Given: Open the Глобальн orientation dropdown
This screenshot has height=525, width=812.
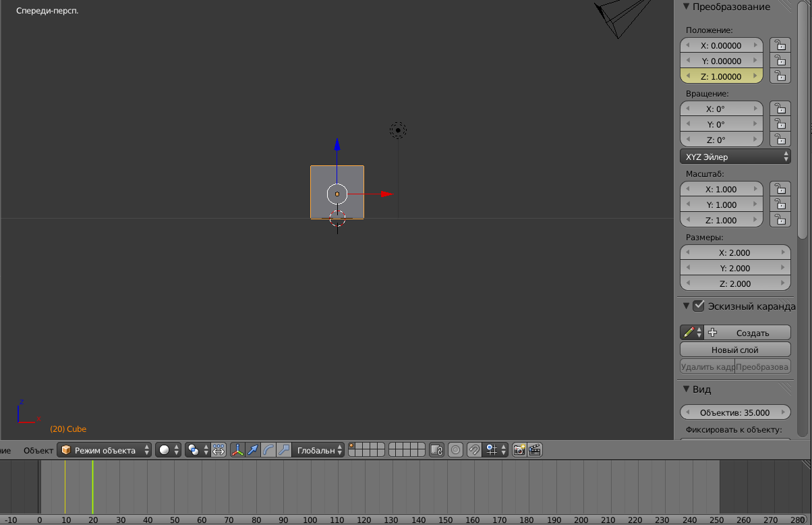Looking at the screenshot, I should coord(318,449).
